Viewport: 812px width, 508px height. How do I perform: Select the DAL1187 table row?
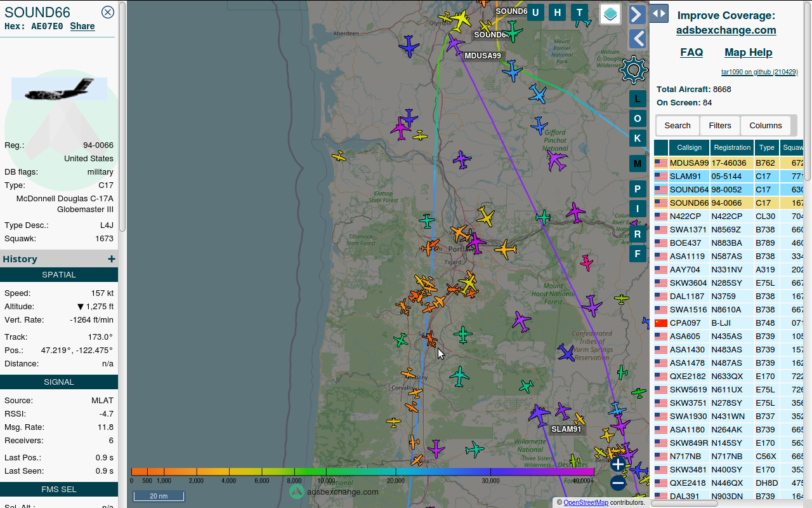point(728,296)
